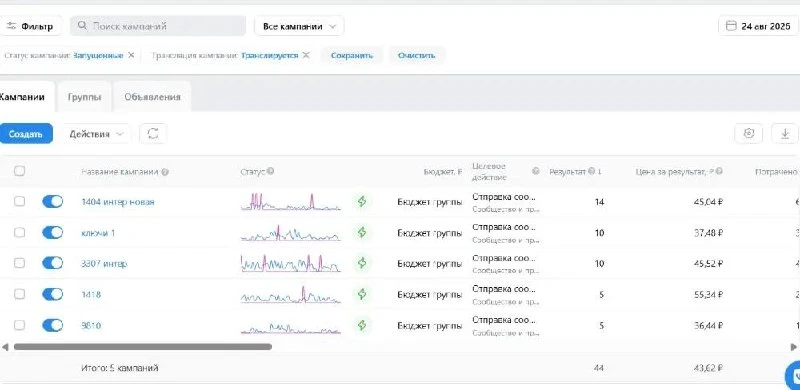Open the 24 авг 2025 date picker
800x390 pixels.
pyautogui.click(x=758, y=26)
